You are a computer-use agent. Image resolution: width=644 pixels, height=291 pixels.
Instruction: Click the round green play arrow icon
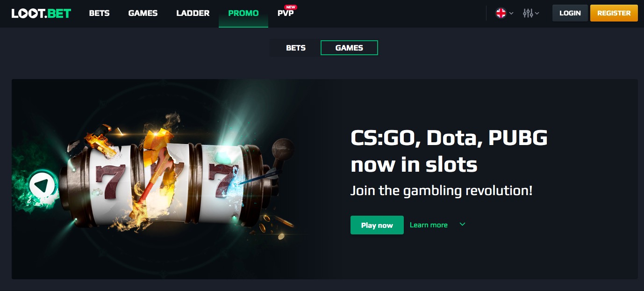[43, 186]
